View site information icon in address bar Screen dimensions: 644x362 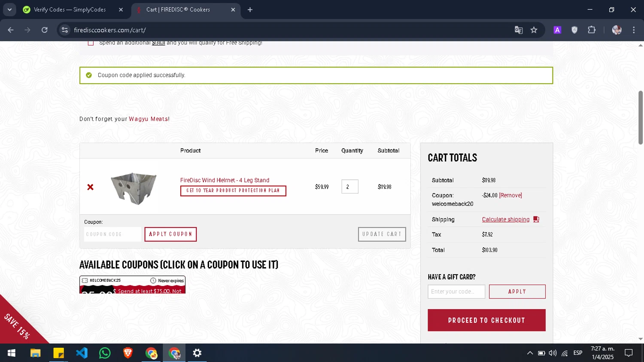tap(65, 30)
